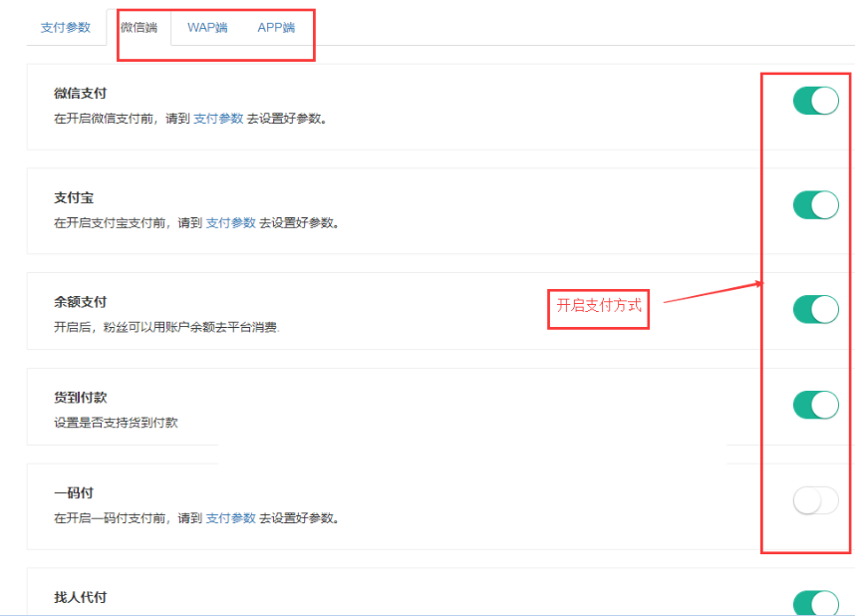
Task: Toggle the 货到付款 switch
Action: click(x=816, y=405)
